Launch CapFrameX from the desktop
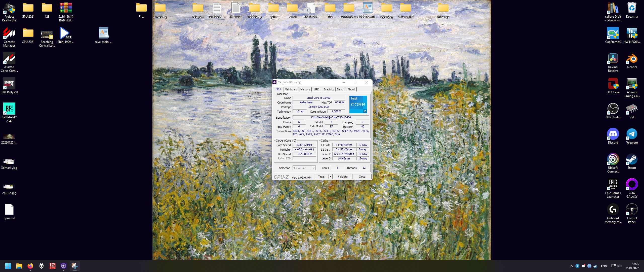The height and width of the screenshot is (272, 644). [x=613, y=35]
